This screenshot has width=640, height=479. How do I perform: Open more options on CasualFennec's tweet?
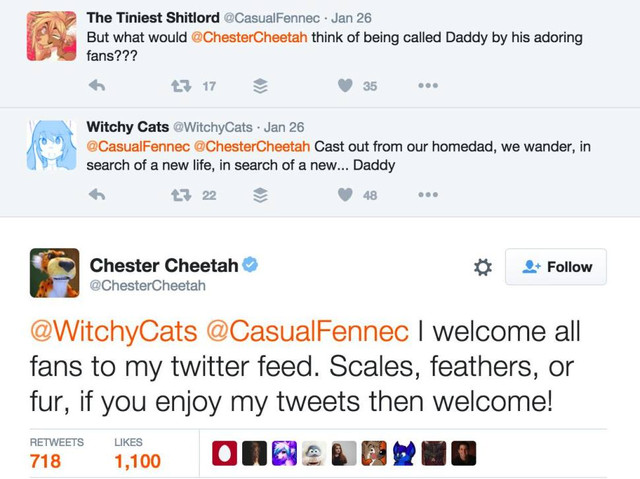click(428, 86)
